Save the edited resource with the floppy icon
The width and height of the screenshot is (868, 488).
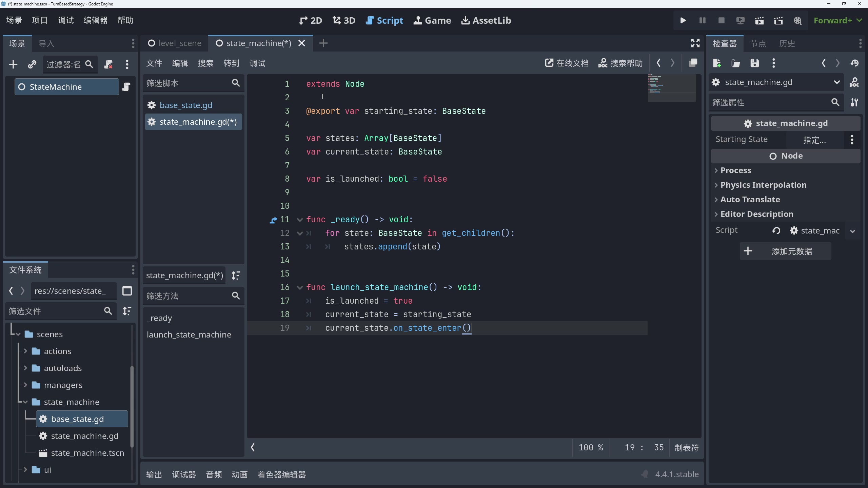click(x=755, y=64)
